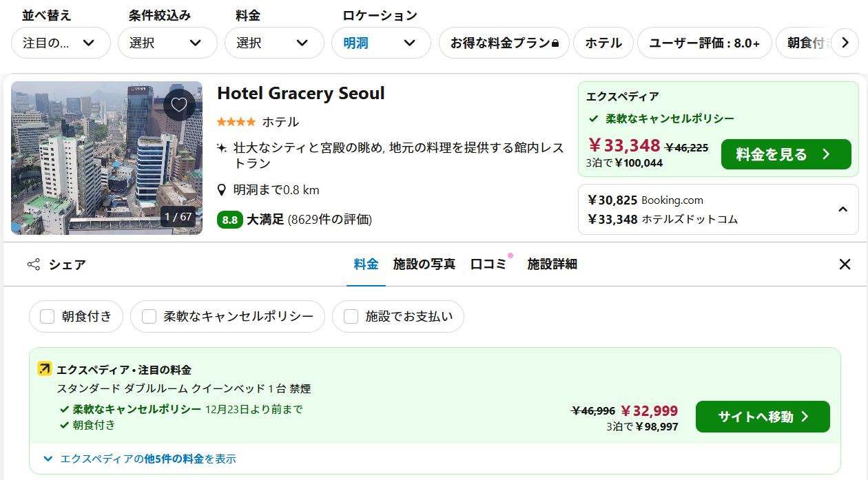Tick the 施設でお支払い checkbox
Image resolution: width=868 pixels, height=480 pixels.
(x=351, y=317)
